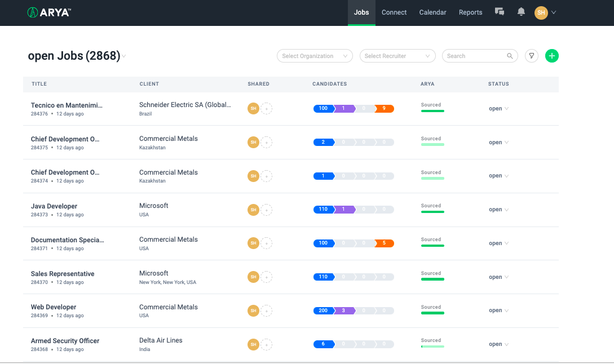
Task: Open the Sales Representative job title
Action: tap(63, 274)
